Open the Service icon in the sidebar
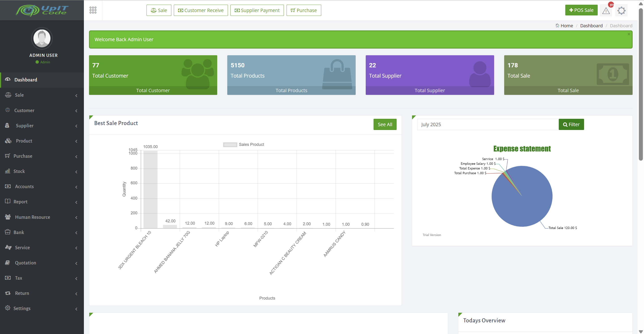 click(x=8, y=247)
